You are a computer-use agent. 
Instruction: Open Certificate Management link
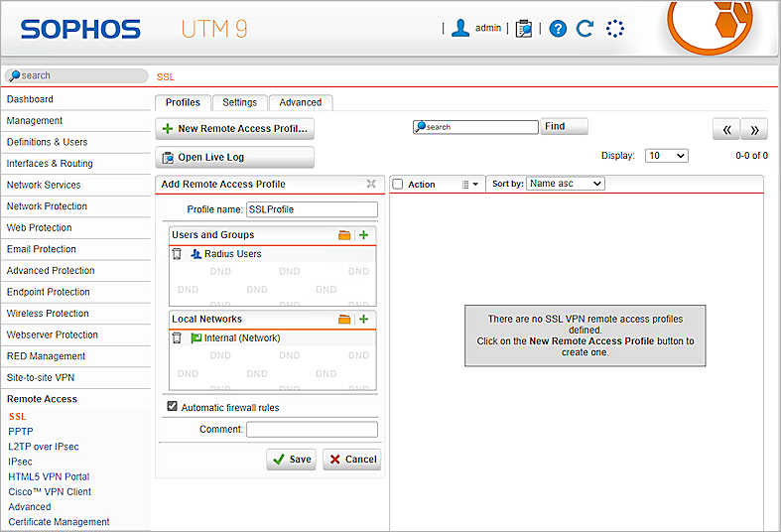tap(59, 521)
